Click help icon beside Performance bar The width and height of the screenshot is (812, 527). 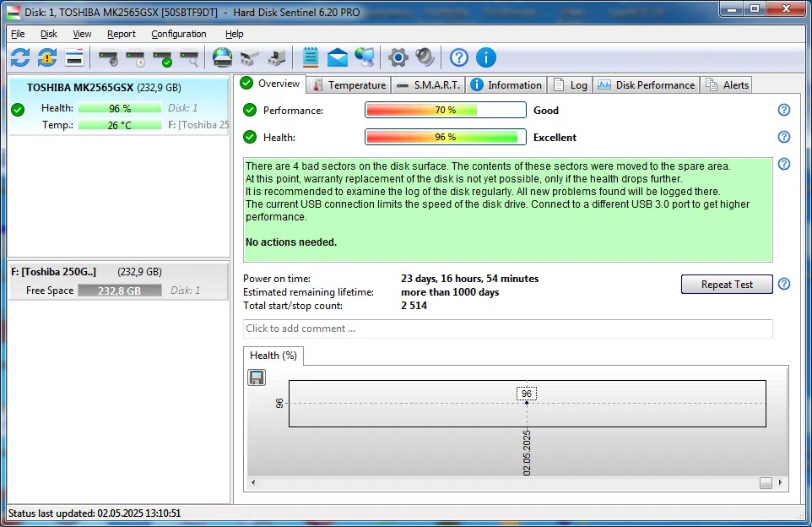pos(784,110)
